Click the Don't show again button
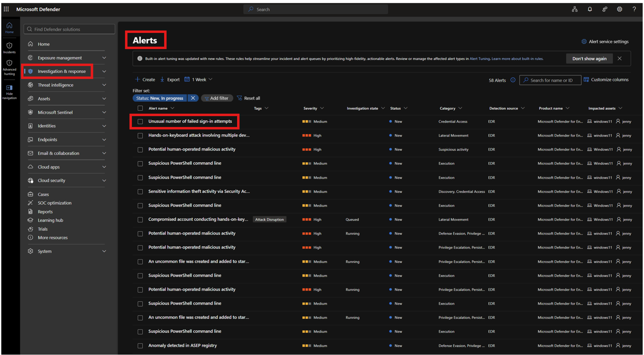Image resolution: width=644 pixels, height=355 pixels. (590, 59)
